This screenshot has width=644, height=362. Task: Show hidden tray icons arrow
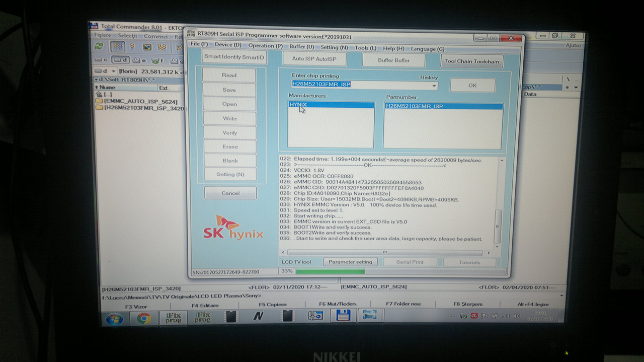tap(452, 316)
